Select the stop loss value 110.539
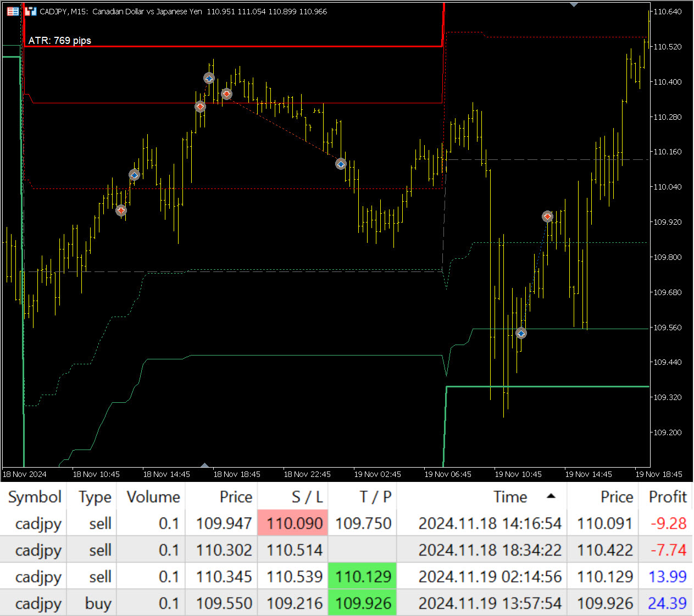The image size is (694, 616). coord(295,576)
